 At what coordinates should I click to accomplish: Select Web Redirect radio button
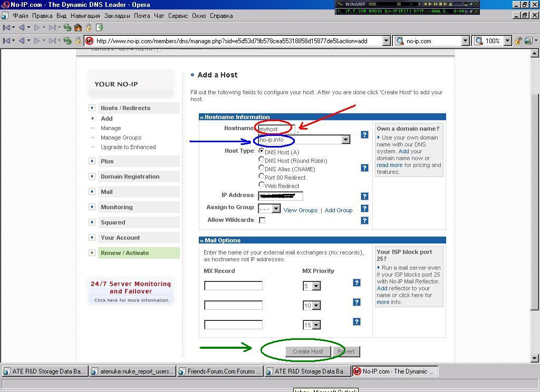[262, 184]
